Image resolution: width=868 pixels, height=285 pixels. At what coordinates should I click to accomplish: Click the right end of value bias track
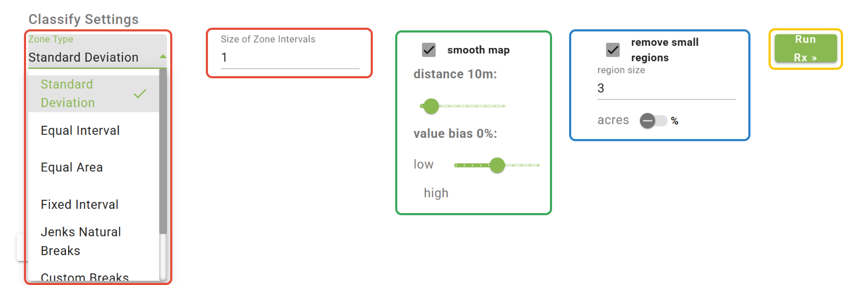(x=538, y=165)
